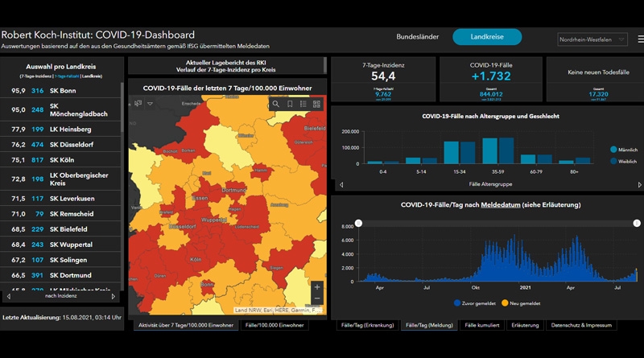The width and height of the screenshot is (644, 358).
Task: Open the Erläuterung tab
Action: (x=525, y=325)
